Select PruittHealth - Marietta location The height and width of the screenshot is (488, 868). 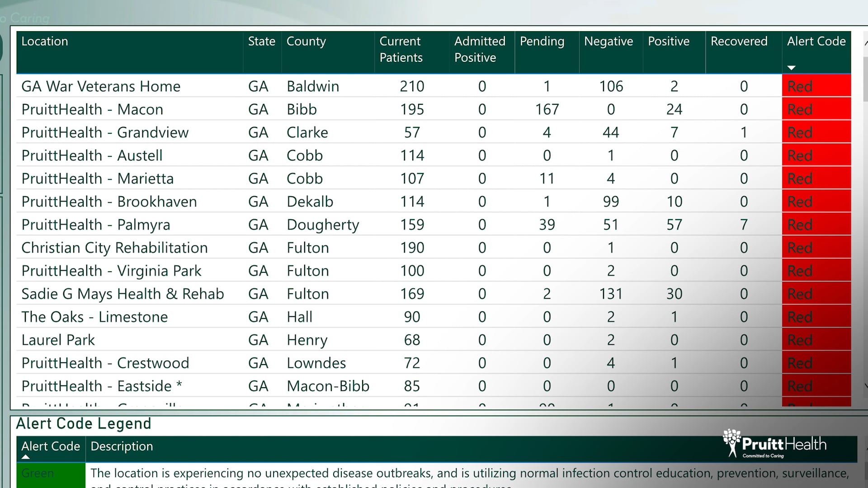point(97,178)
